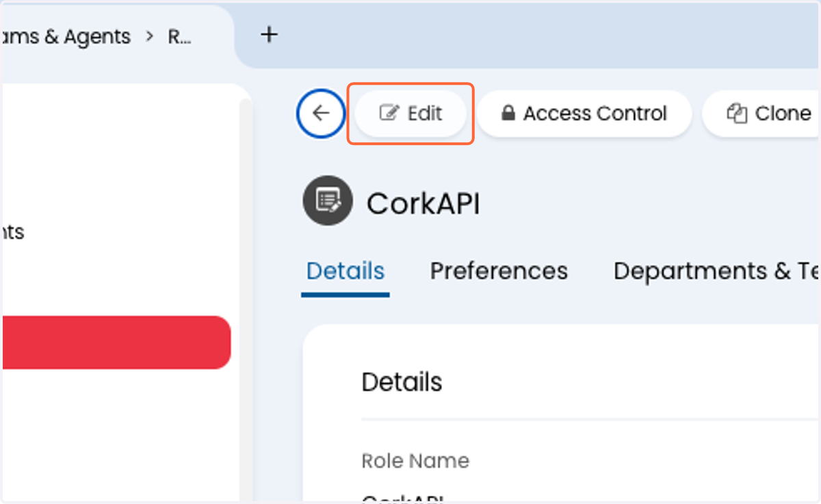This screenshot has height=504, width=821.
Task: Click the Details section heading
Action: click(x=402, y=382)
